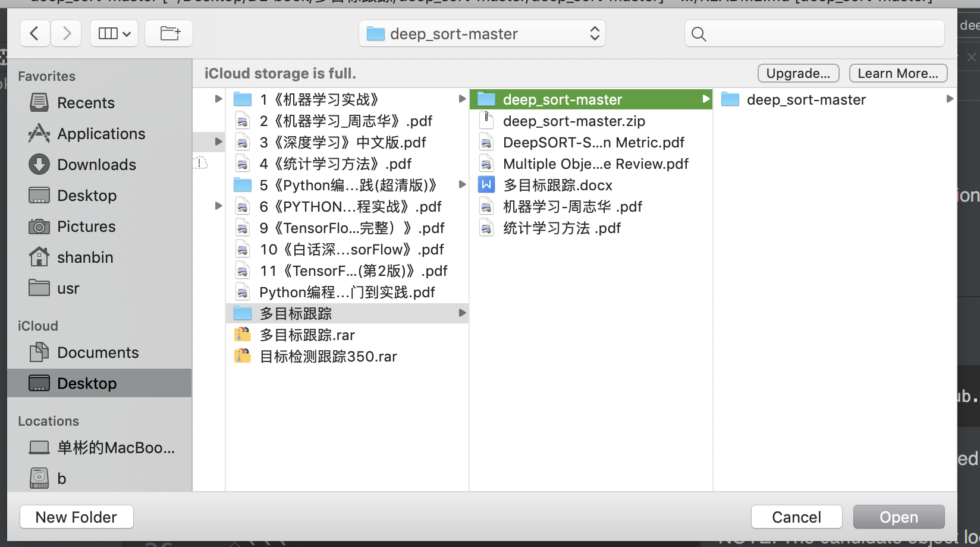Select Documents under iCloud
The width and height of the screenshot is (980, 547).
pyautogui.click(x=97, y=352)
